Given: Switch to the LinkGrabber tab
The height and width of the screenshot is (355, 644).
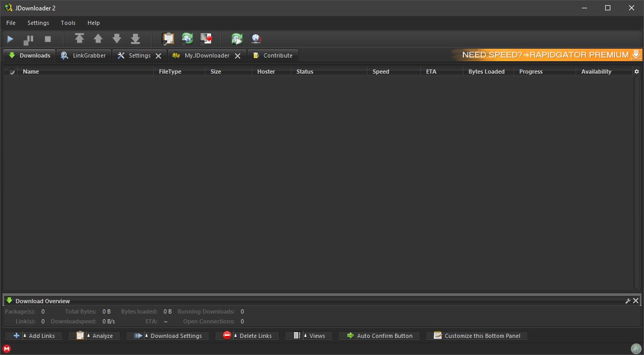Looking at the screenshot, I should [x=83, y=55].
